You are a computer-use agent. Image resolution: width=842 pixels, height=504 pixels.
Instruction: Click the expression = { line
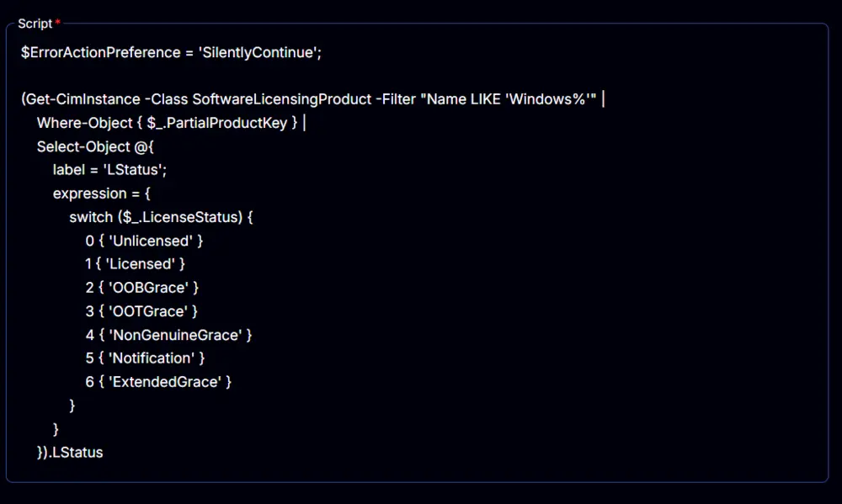click(102, 194)
